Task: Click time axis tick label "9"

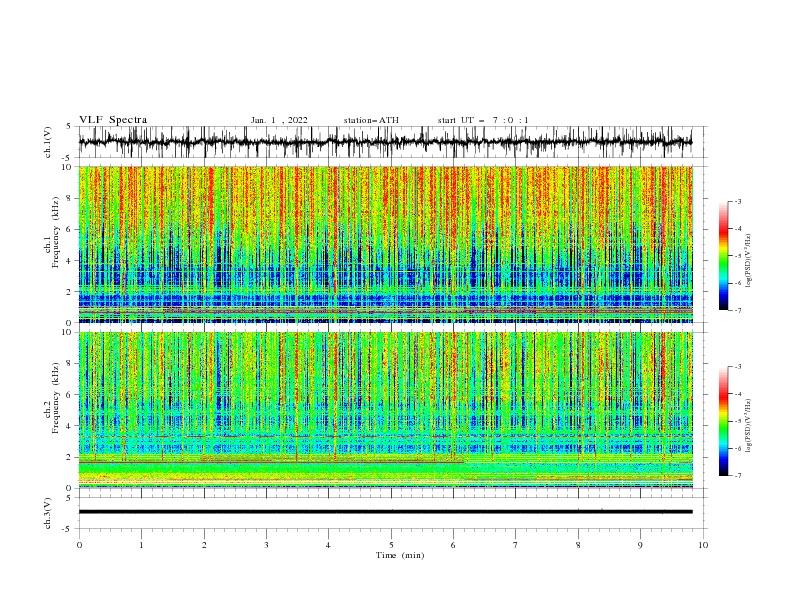Action: click(x=640, y=545)
